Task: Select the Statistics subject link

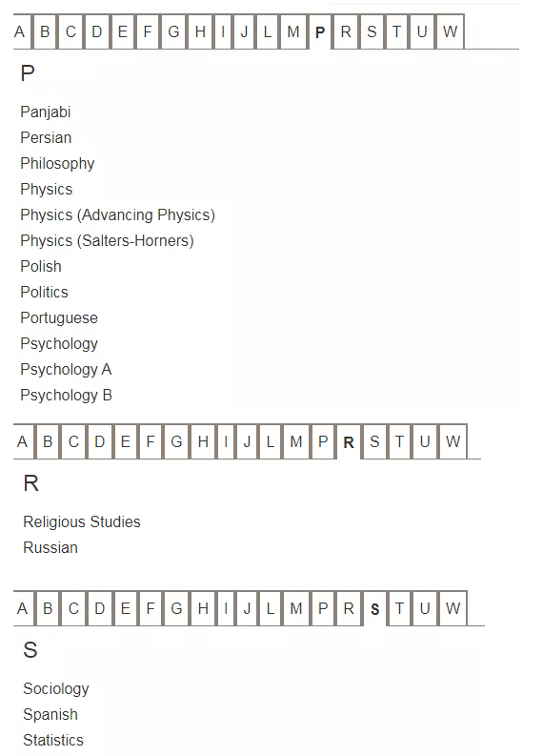Action: (x=53, y=740)
